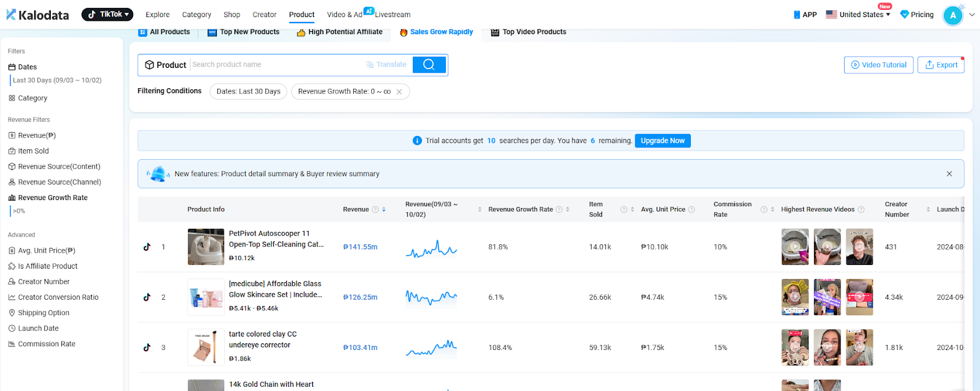
Task: Open the Creator menu item
Action: [x=264, y=15]
